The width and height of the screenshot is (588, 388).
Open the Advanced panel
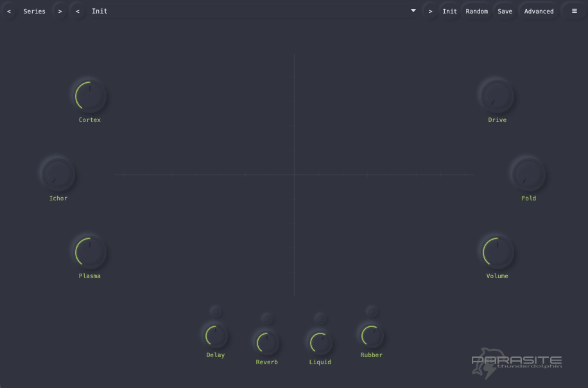pos(539,11)
